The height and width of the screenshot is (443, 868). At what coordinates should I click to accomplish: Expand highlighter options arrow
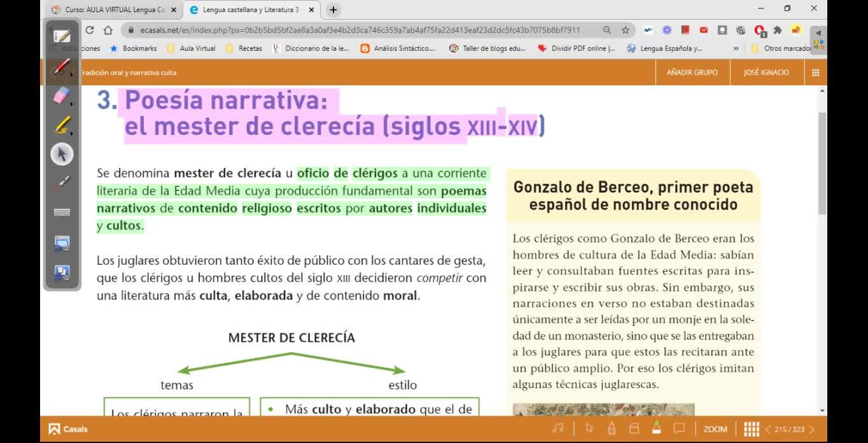tap(72, 134)
